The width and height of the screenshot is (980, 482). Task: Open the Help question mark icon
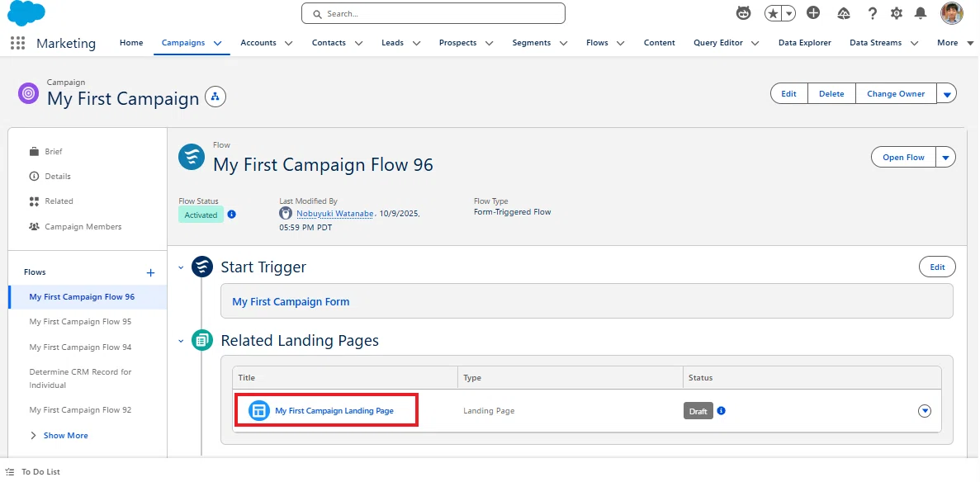(x=873, y=13)
